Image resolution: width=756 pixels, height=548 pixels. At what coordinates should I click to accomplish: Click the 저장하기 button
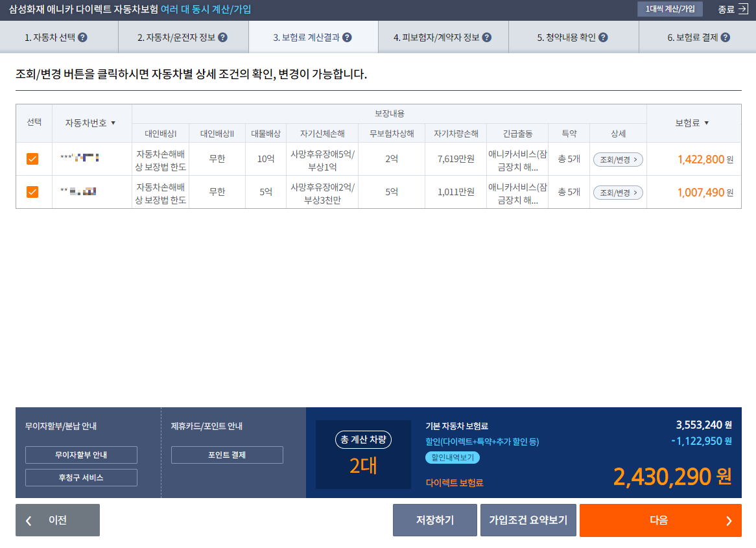click(x=435, y=520)
